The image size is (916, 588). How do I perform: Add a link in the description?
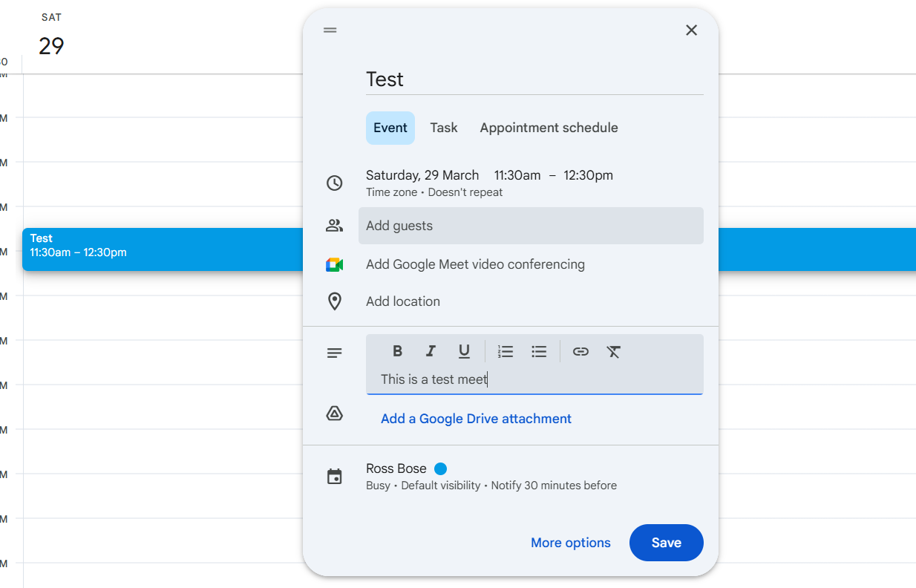(x=580, y=351)
